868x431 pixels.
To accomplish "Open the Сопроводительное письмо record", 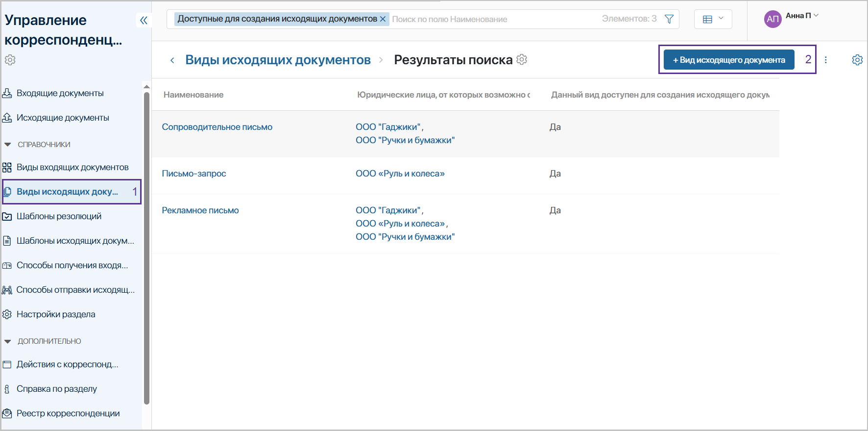I will click(217, 127).
